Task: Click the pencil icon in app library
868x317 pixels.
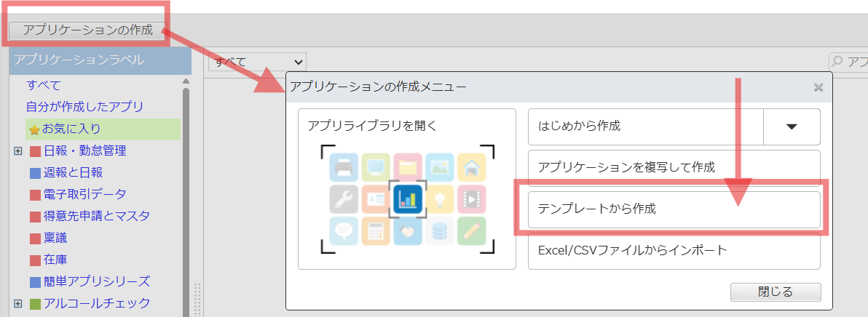Action: [x=471, y=230]
